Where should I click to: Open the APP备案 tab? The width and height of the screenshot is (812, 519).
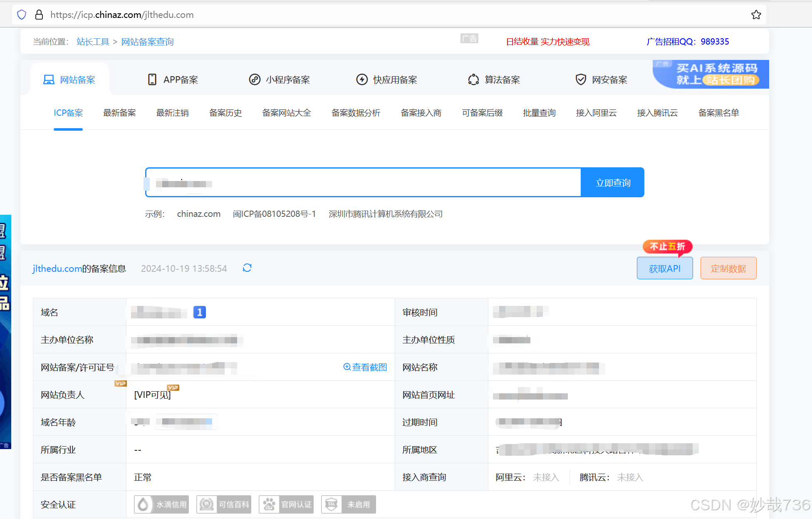[173, 79]
